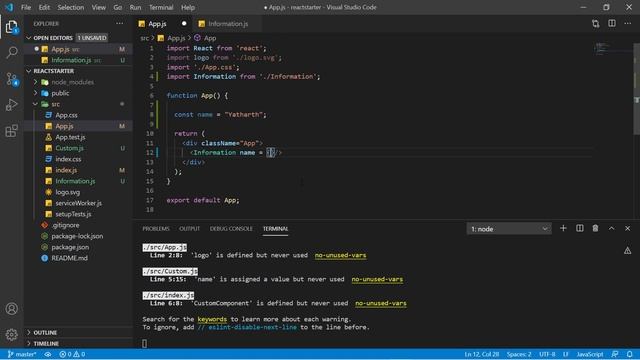The image size is (640, 360).
Task: Create a new terminal with plus icon
Action: [x=563, y=229]
